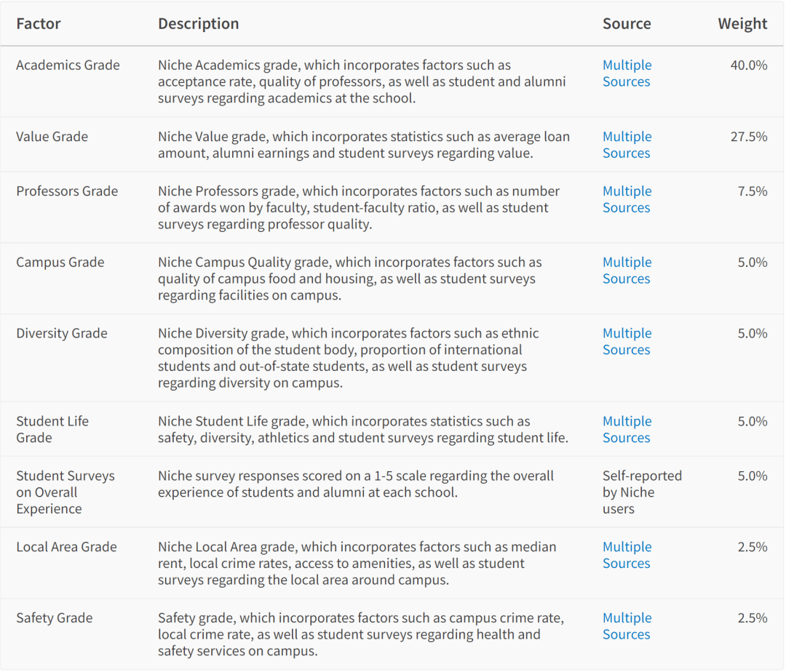Open Multiple Sources link for Local Area Grade

pos(627,556)
